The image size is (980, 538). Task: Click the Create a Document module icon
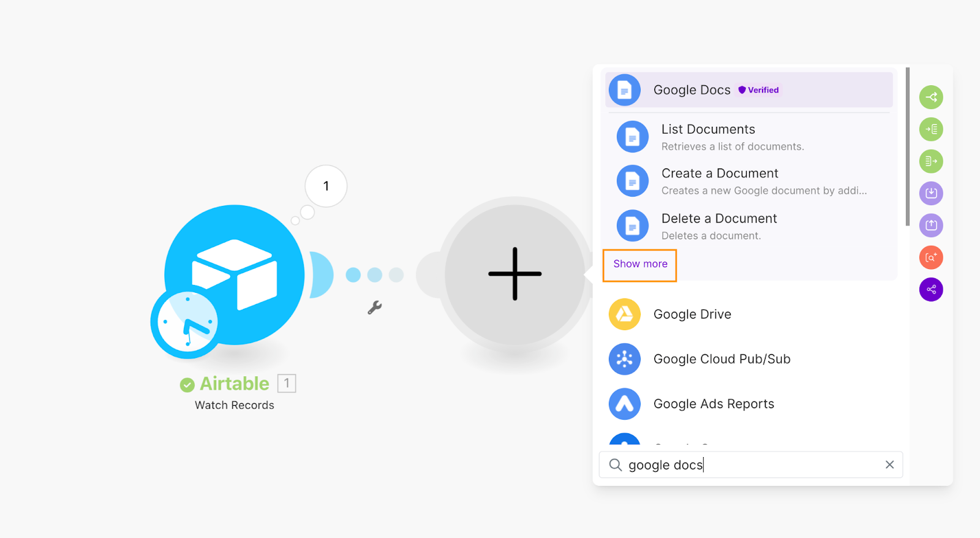pos(632,181)
